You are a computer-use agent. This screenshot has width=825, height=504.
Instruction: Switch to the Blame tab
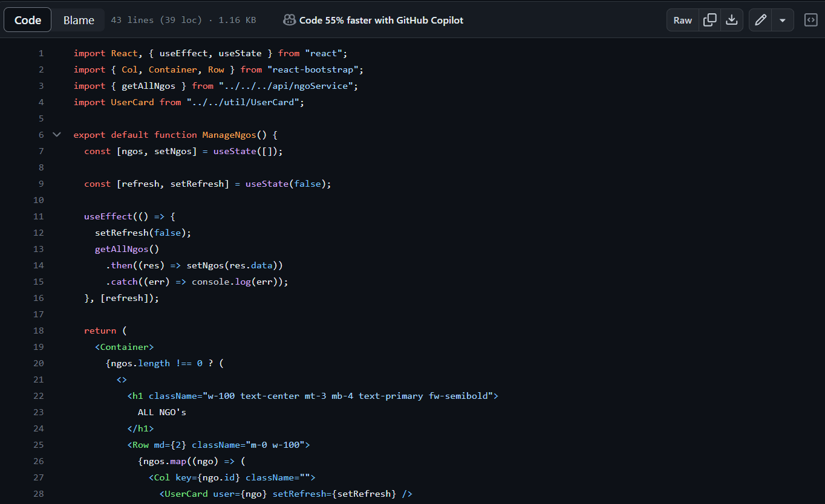tap(79, 20)
